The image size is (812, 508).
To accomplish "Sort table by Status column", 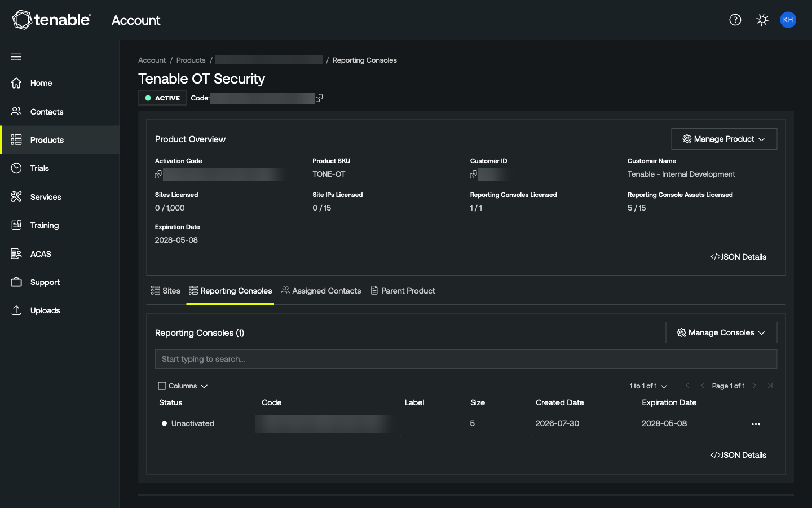I will 171,402.
